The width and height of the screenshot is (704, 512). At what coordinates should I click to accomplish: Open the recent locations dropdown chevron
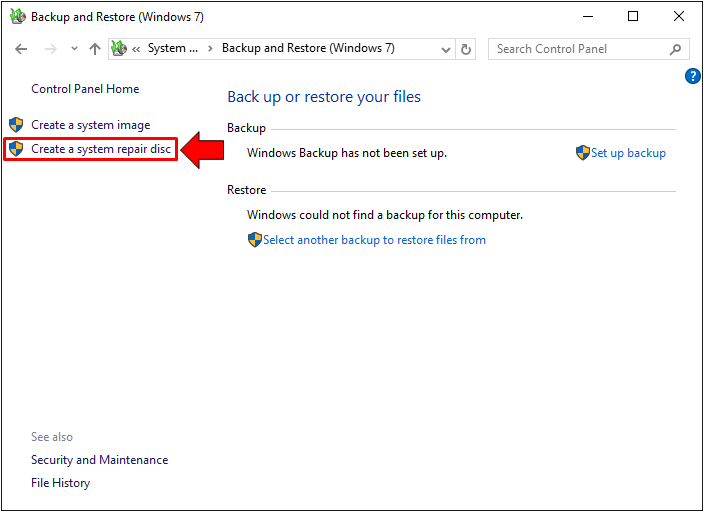[x=74, y=49]
